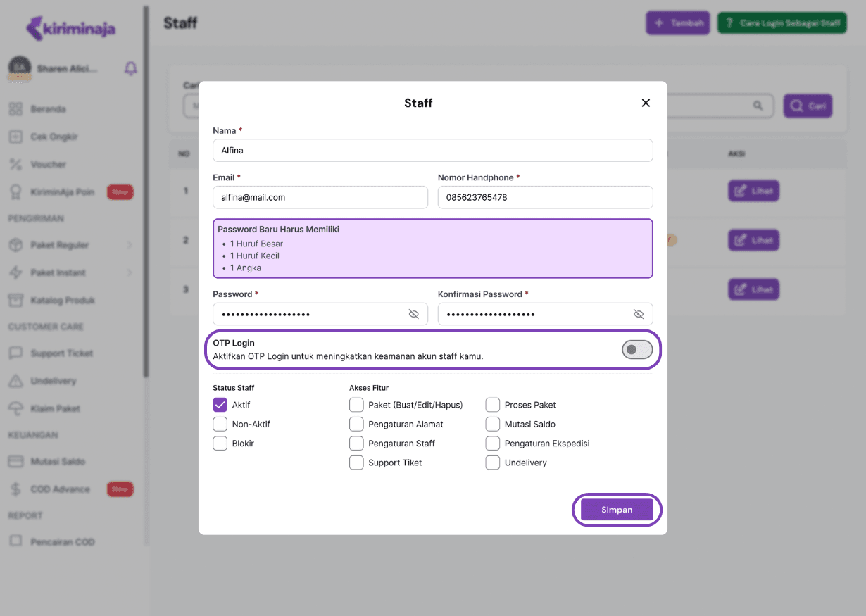The width and height of the screenshot is (866, 616).
Task: Click the search magnifier icon in search field
Action: 758,106
